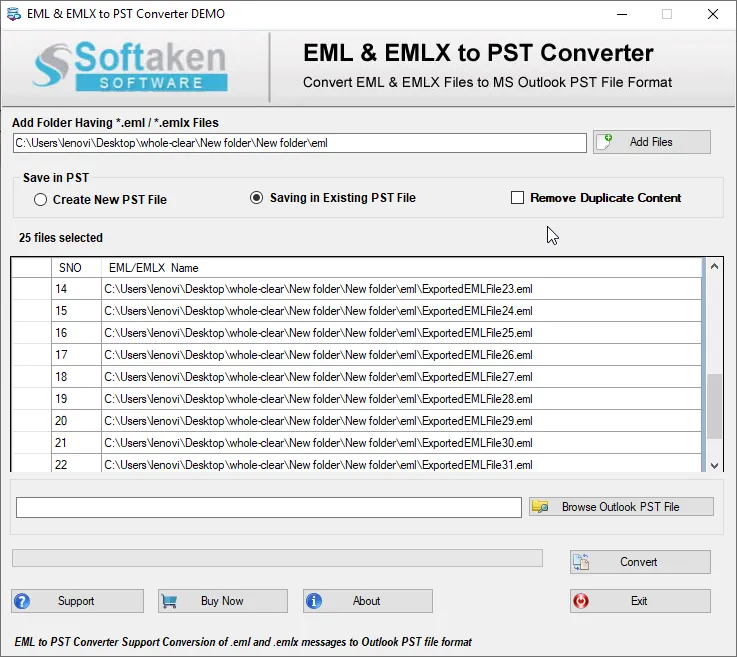Click the red power Exit icon
Screen dimensions: 737x657
click(x=581, y=601)
